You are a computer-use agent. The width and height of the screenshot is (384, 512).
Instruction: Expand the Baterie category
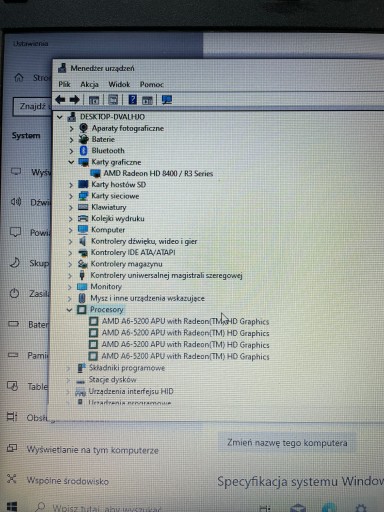point(71,140)
